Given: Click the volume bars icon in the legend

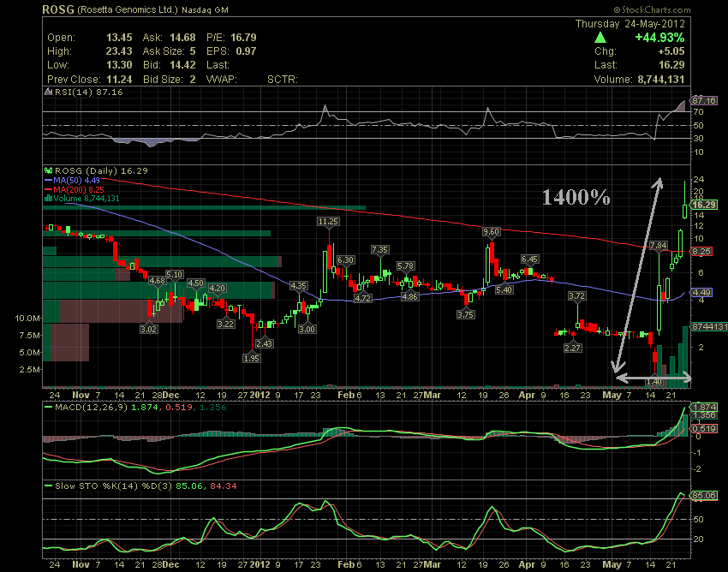Looking at the screenshot, I should click(x=48, y=199).
